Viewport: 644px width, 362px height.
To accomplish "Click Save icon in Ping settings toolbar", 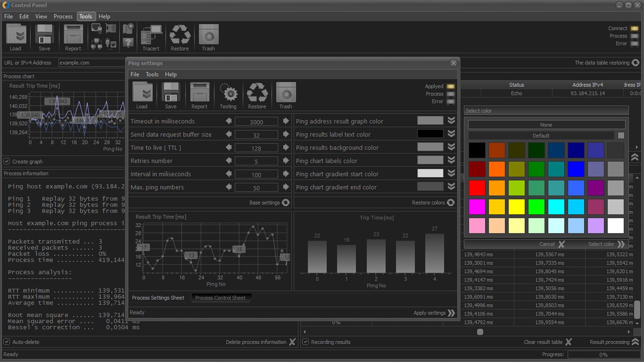I will [x=171, y=92].
